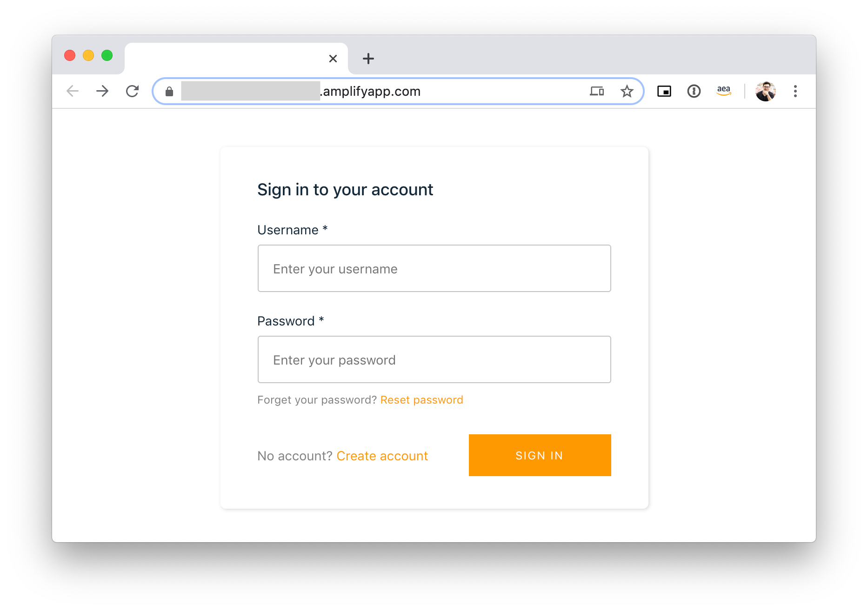Follow the Create account link

coord(382,456)
